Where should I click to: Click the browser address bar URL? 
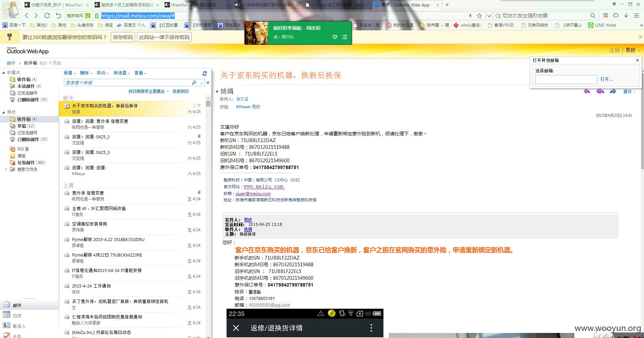138,15
